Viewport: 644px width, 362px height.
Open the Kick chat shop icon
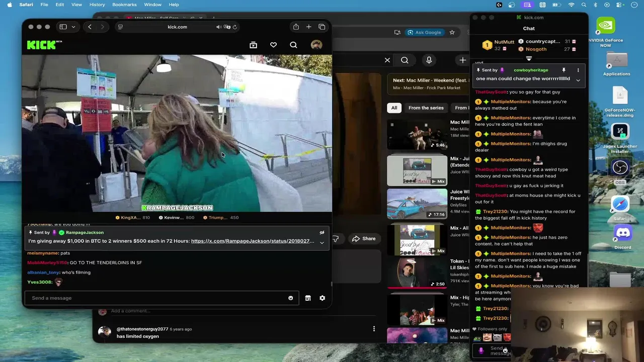308,298
